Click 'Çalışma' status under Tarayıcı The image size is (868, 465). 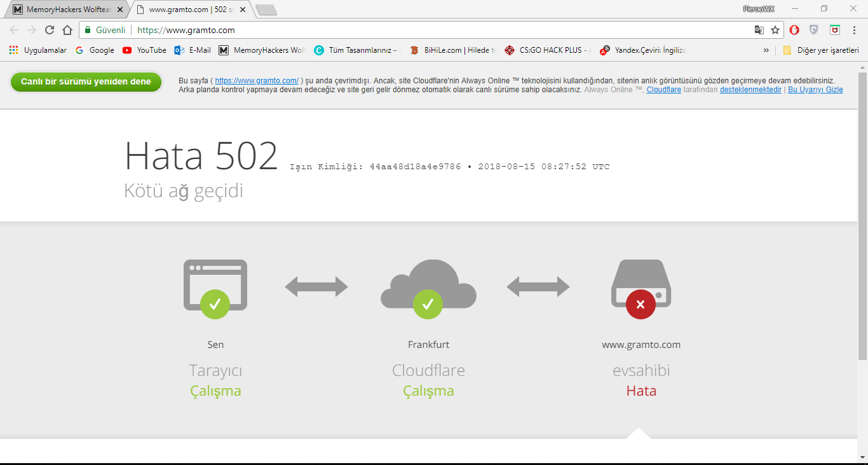pos(215,391)
